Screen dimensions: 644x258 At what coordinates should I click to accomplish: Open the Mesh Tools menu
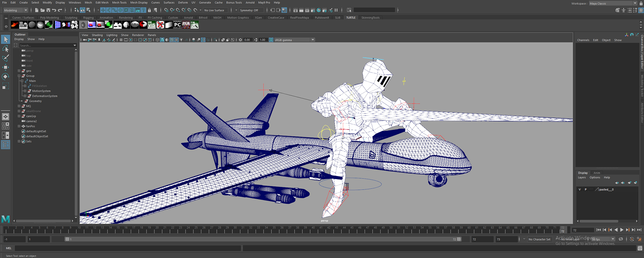[119, 2]
